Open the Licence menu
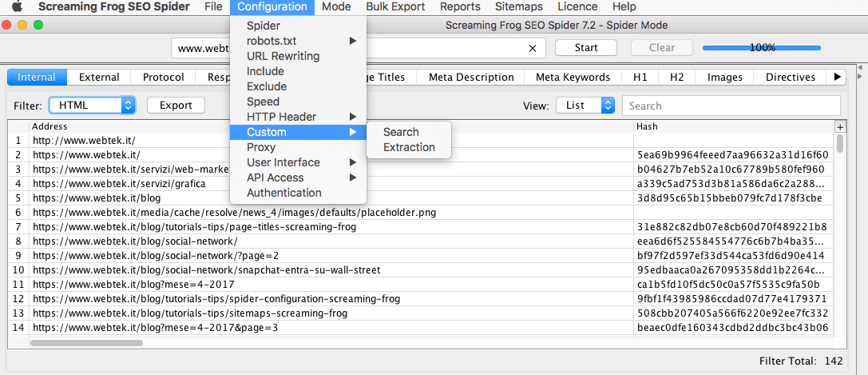This screenshot has width=868, height=375. pyautogui.click(x=577, y=6)
